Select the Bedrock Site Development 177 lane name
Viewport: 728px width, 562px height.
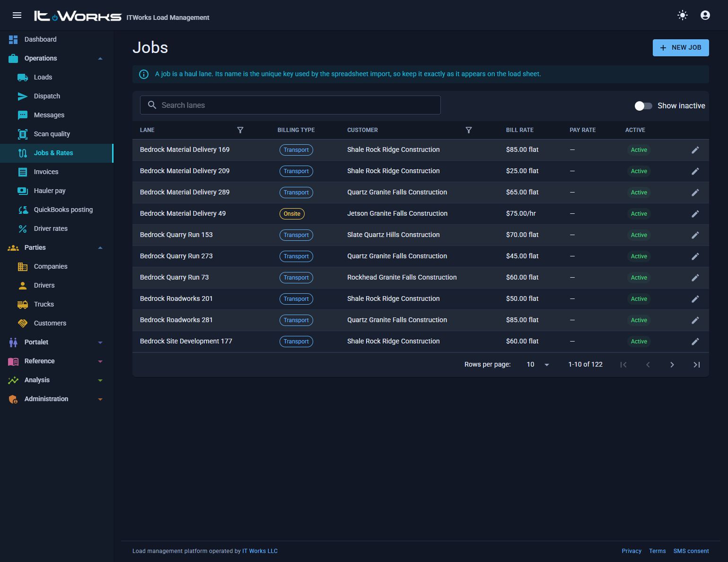pos(186,342)
